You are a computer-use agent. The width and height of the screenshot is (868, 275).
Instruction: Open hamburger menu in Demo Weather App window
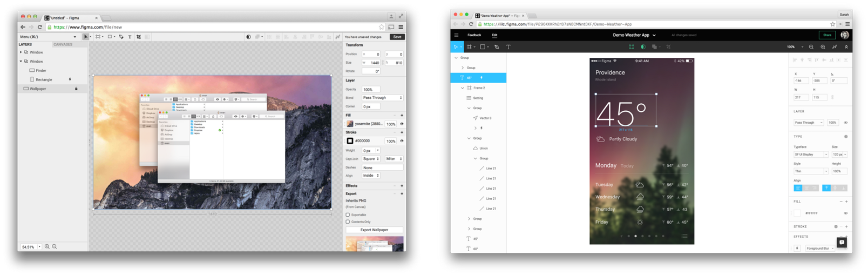pos(457,35)
